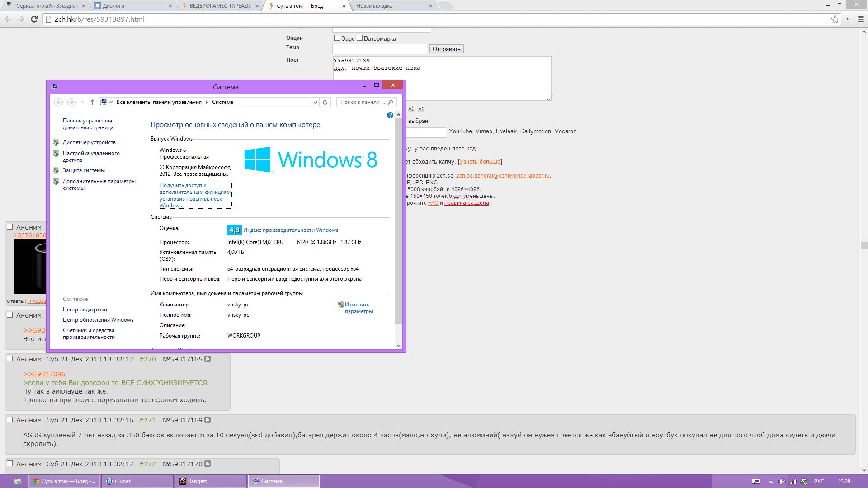Image resolution: width=868 pixels, height=488 pixels.
Task: Click in the Тема input field
Action: (x=379, y=49)
